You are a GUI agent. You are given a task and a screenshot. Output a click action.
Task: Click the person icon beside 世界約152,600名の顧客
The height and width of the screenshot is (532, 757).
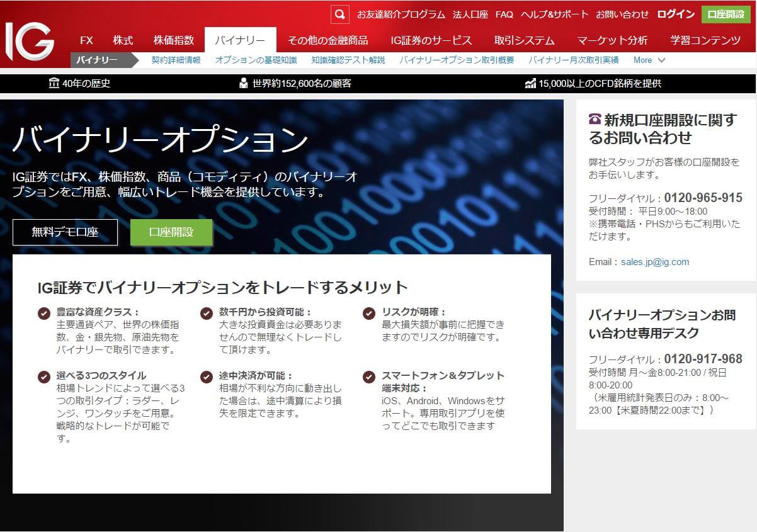click(244, 83)
